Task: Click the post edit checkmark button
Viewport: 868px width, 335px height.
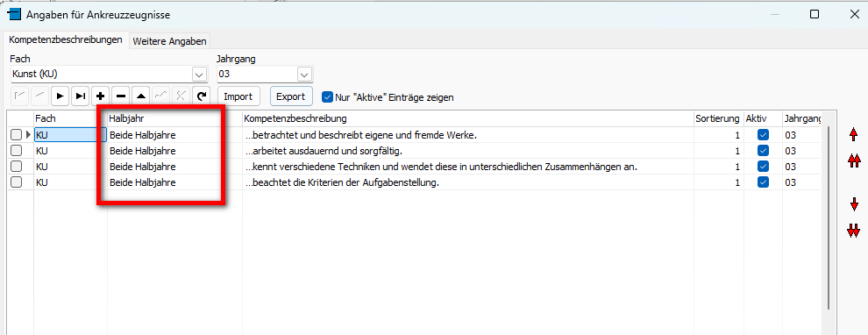Action: (161, 96)
